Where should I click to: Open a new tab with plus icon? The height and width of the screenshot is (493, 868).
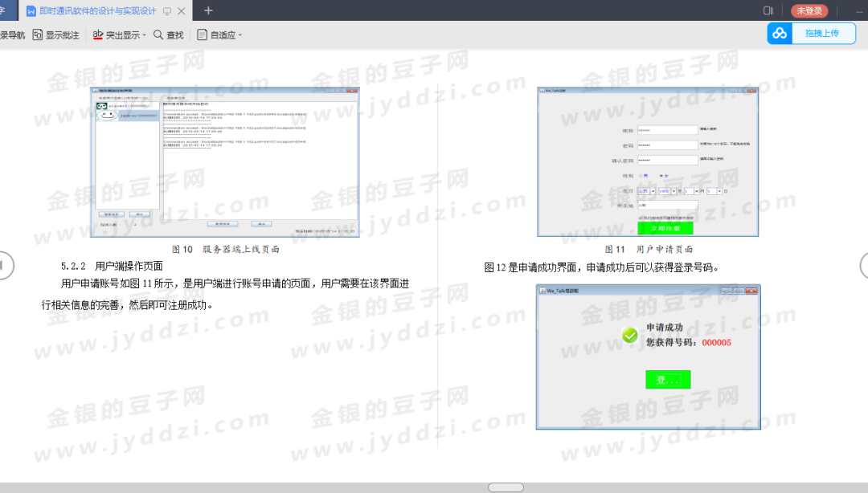[x=208, y=10]
